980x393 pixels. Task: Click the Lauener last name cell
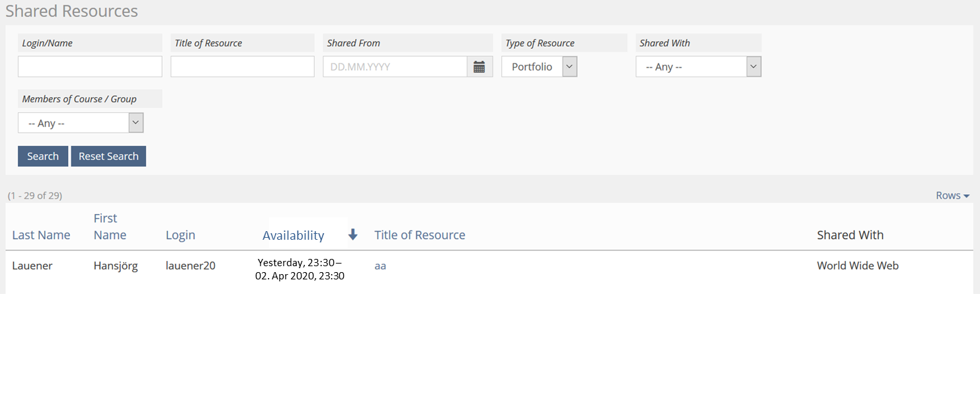[32, 266]
